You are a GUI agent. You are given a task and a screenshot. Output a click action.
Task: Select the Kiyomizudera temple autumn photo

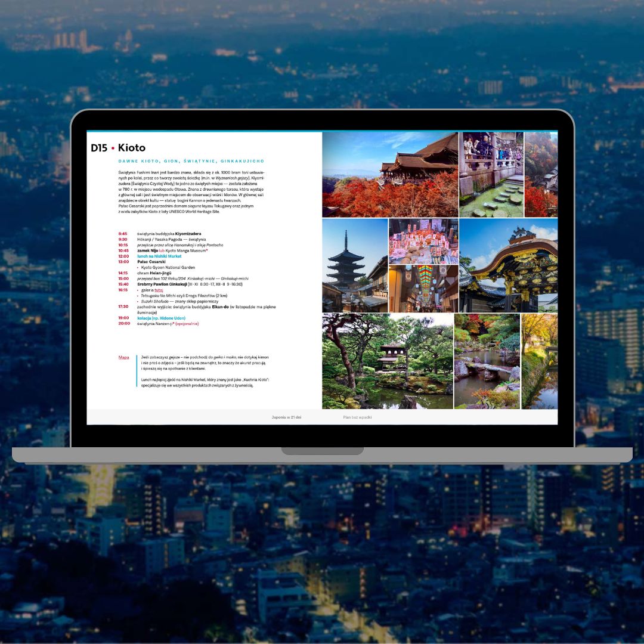point(390,174)
